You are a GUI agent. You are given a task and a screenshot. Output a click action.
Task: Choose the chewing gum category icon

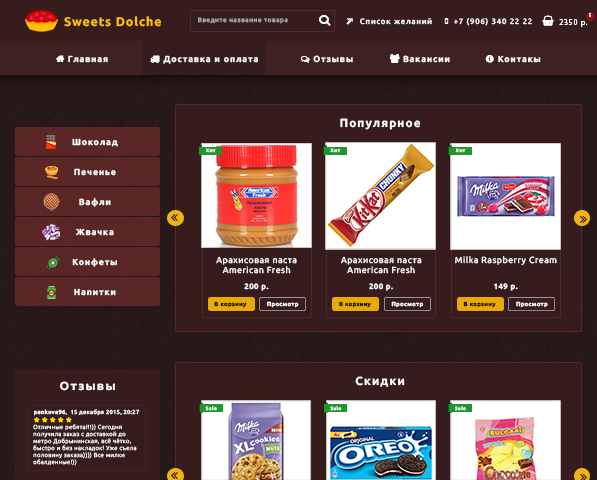tap(51, 232)
